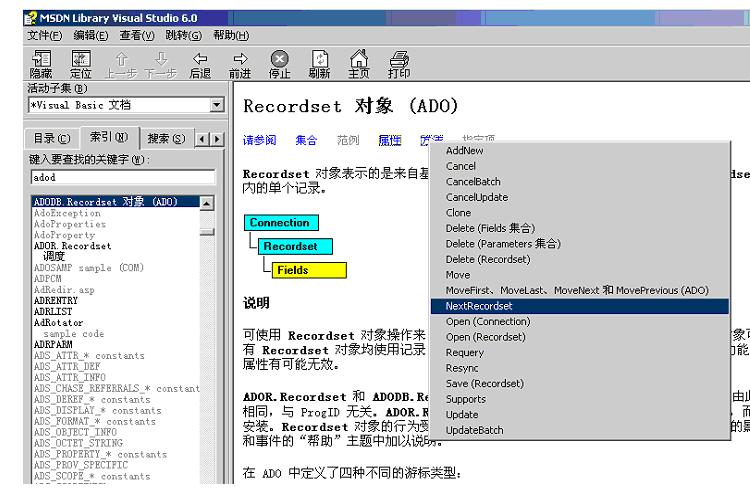
Task: Select the ADS_ATTR_DEF index entry
Action: point(67,367)
